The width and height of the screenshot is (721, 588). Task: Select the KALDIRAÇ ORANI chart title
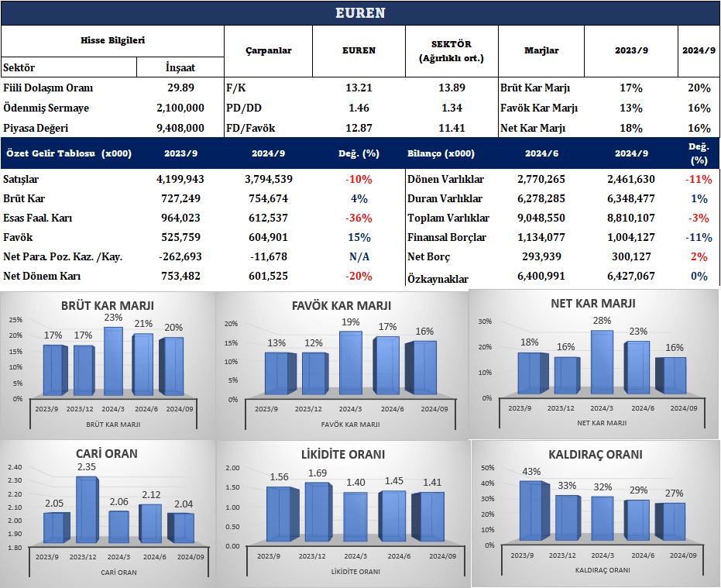[596, 455]
